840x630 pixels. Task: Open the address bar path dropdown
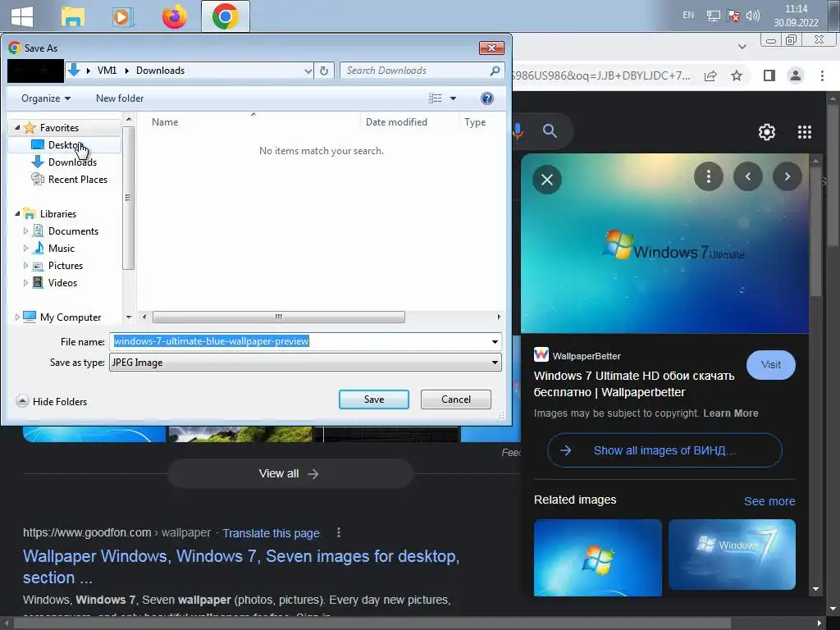coord(308,71)
